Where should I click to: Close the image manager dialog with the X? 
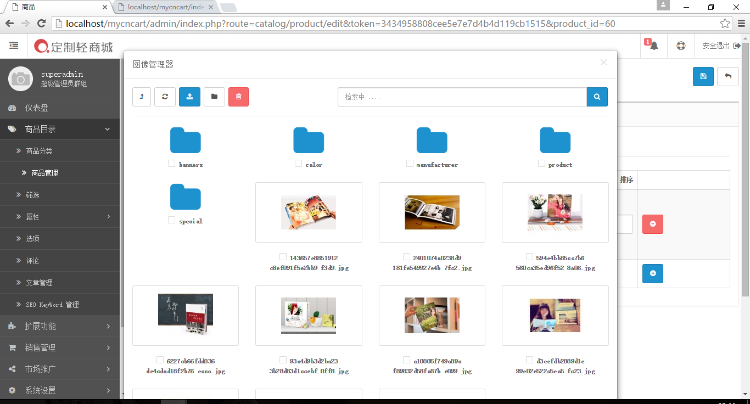(x=604, y=62)
